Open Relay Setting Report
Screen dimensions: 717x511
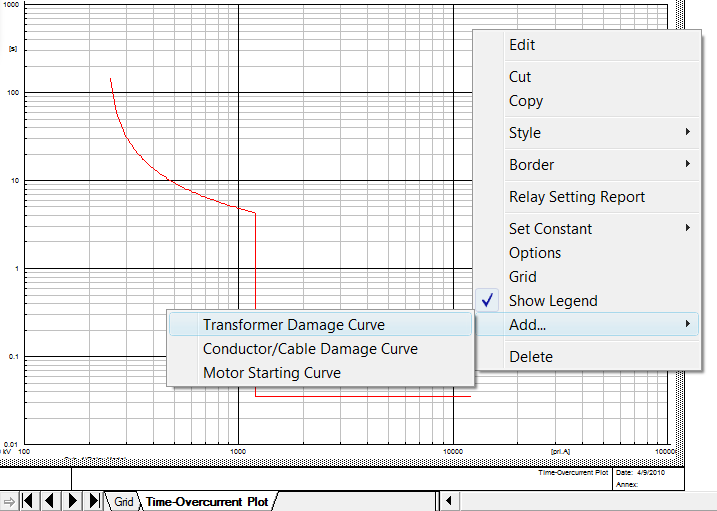(x=577, y=197)
